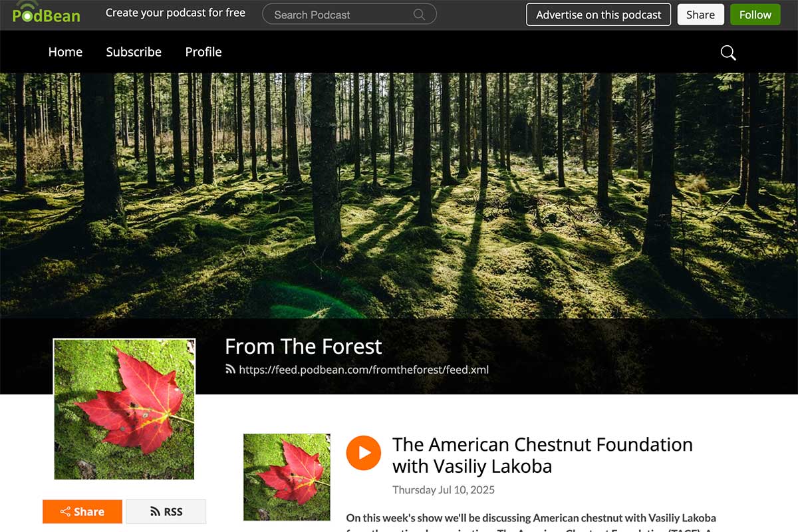Image resolution: width=798 pixels, height=532 pixels.
Task: Click the From The Forest podcast title
Action: (303, 346)
